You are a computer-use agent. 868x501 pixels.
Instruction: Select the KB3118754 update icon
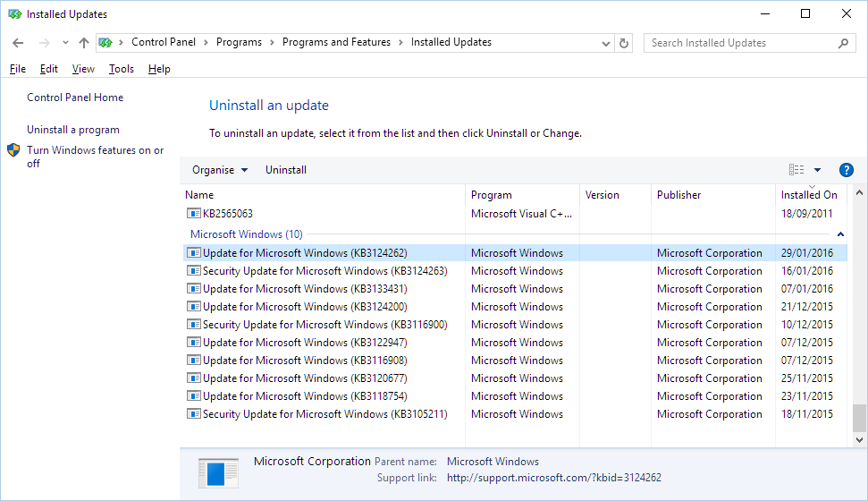point(193,396)
